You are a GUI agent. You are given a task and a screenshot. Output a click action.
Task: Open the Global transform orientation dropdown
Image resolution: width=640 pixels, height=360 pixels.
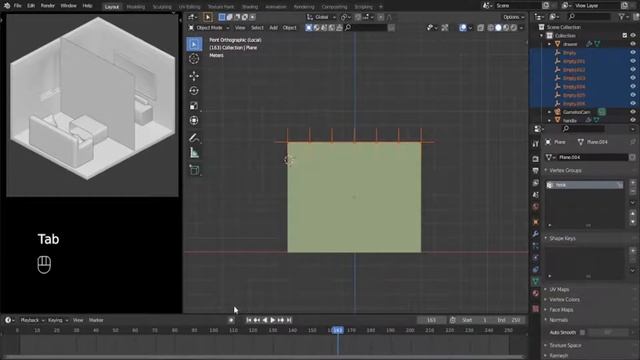322,17
